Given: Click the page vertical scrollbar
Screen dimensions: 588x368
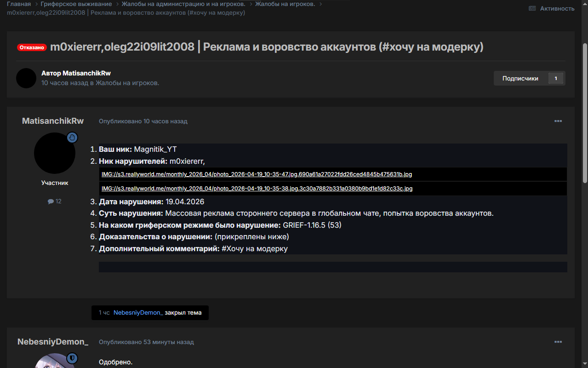Looking at the screenshot, I should click(585, 113).
